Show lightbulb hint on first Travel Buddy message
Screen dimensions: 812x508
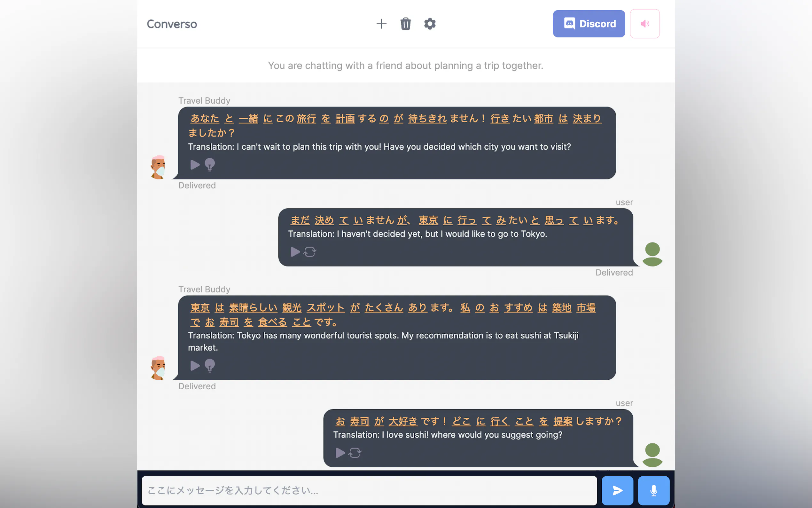(210, 165)
